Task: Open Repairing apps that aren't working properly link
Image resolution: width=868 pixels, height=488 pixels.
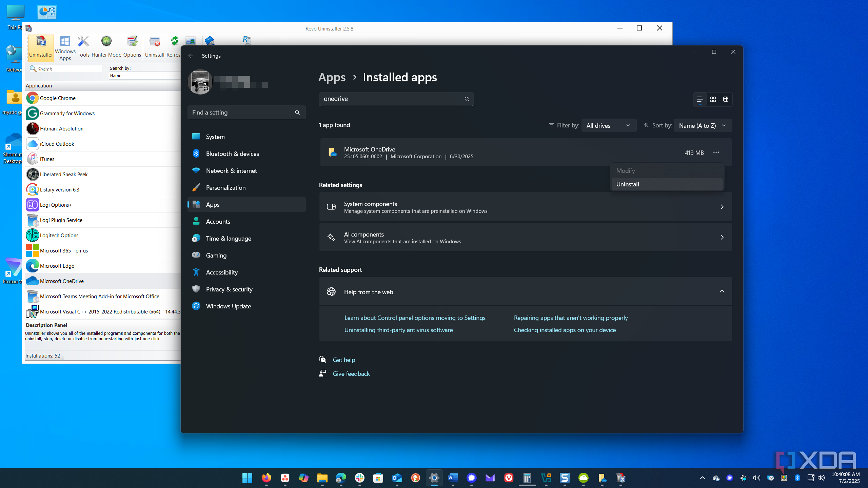Action: [571, 318]
